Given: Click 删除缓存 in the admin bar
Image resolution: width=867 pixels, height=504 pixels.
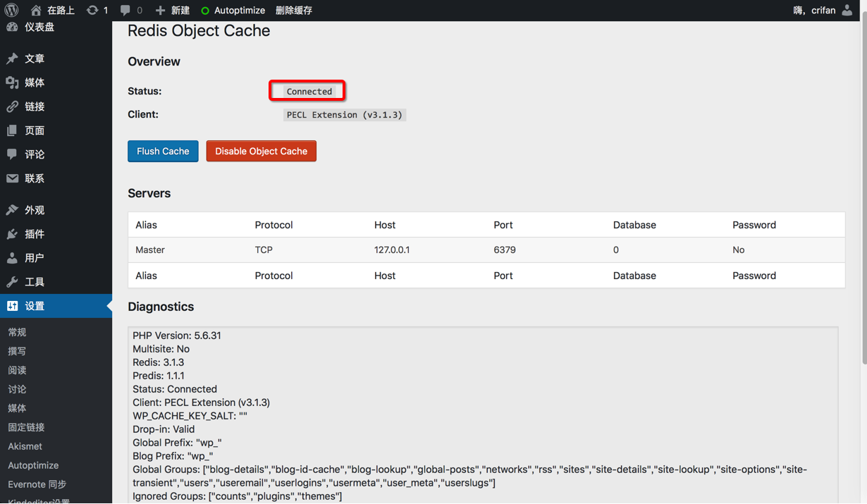Looking at the screenshot, I should [x=294, y=11].
